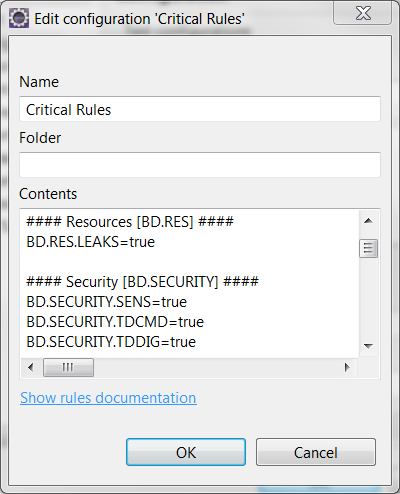Image resolution: width=400 pixels, height=494 pixels.
Task: Place cursor on BD.SECURITY.SENS=true line
Action: (107, 302)
